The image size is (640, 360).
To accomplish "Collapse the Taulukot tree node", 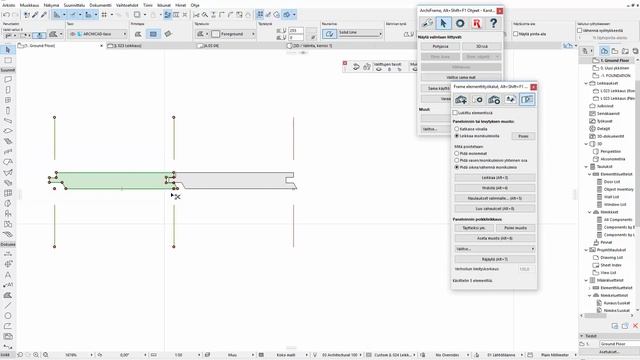I will [x=587, y=167].
